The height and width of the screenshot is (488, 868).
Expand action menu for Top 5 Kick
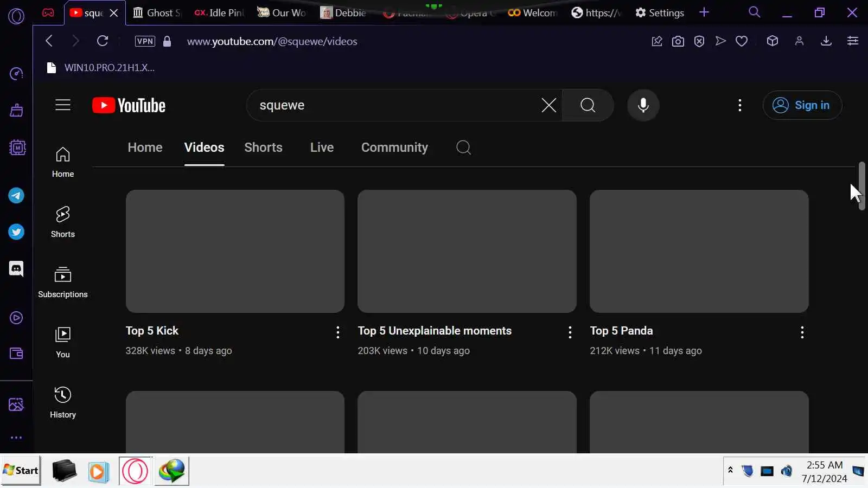[x=338, y=332]
